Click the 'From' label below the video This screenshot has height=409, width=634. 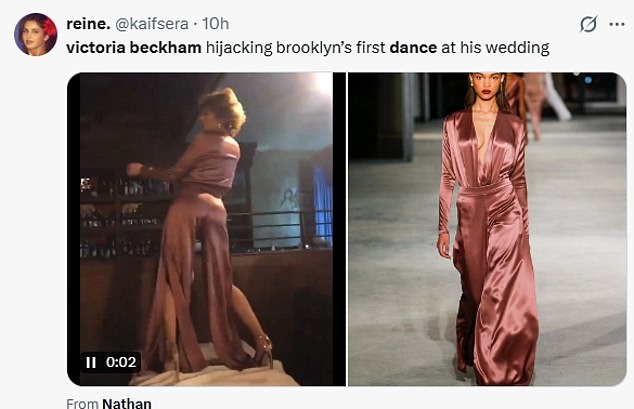[x=82, y=403]
